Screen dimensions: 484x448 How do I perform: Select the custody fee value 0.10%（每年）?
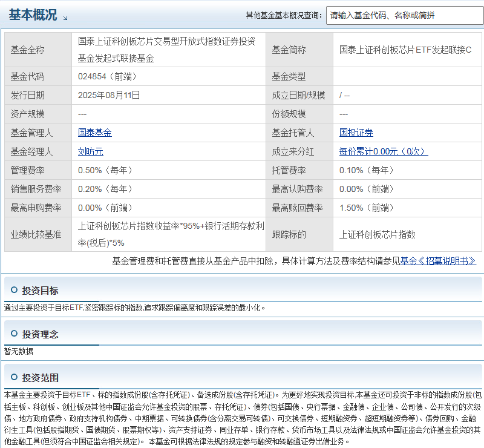tap(367, 170)
